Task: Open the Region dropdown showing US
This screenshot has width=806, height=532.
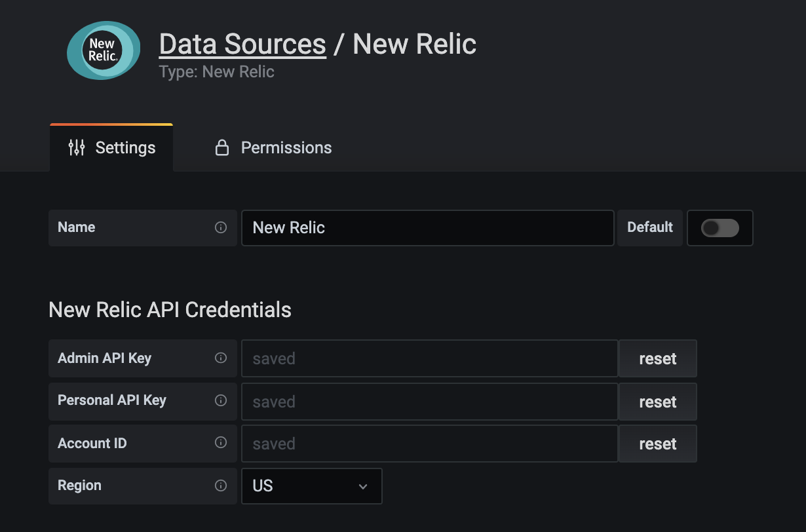Action: (311, 486)
